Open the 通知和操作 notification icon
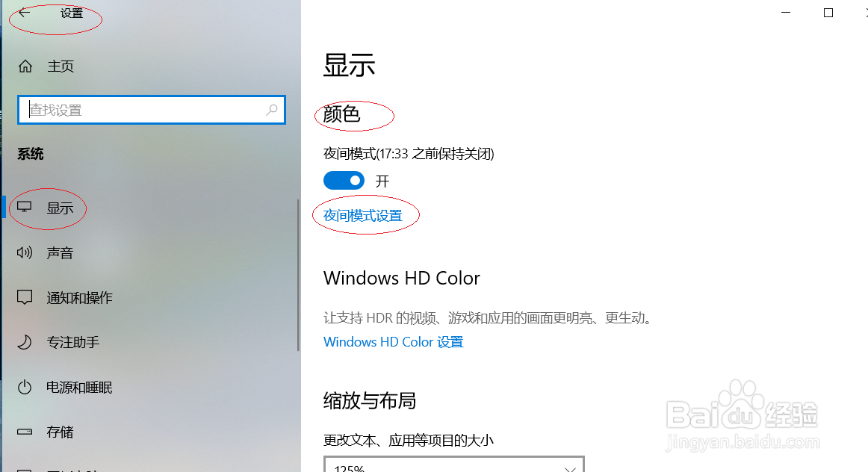The image size is (868, 472). tap(25, 297)
